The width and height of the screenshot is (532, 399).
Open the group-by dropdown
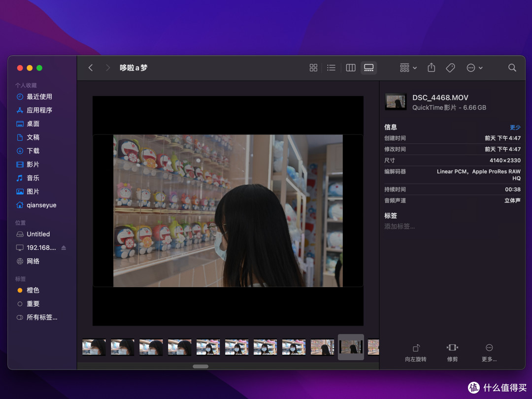click(x=408, y=68)
